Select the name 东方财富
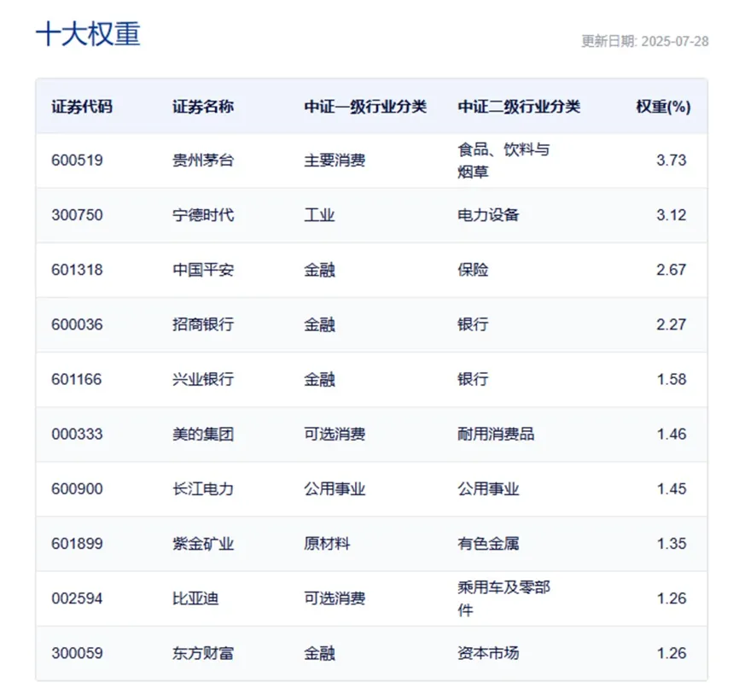The height and width of the screenshot is (700, 739). point(203,653)
